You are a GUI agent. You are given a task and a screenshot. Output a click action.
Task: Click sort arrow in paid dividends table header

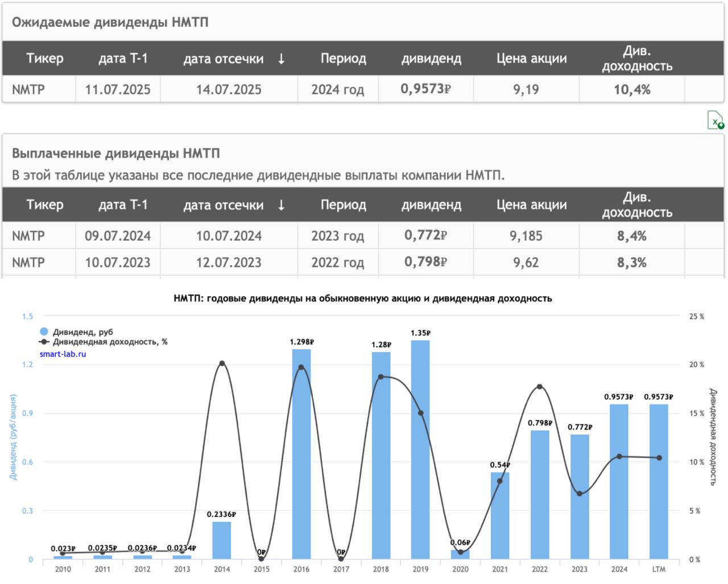click(x=281, y=205)
